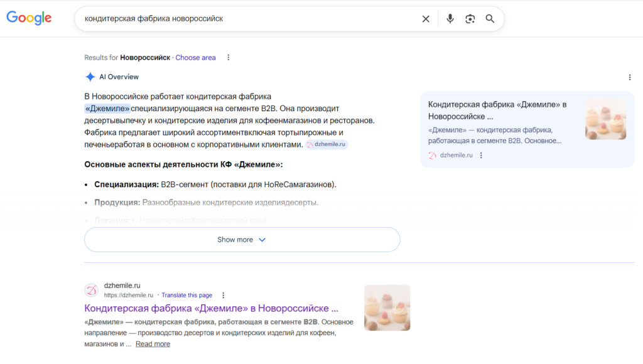Open the result title Кондитерская фабрика «Джемиле» в Новороссийске
This screenshot has height=364, width=643.
pos(211,308)
